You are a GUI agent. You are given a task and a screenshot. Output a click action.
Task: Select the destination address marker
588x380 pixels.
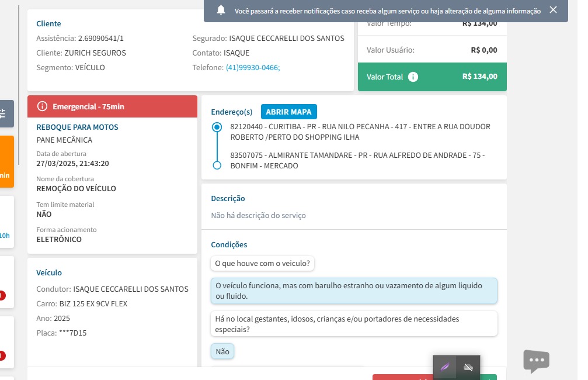(x=217, y=165)
